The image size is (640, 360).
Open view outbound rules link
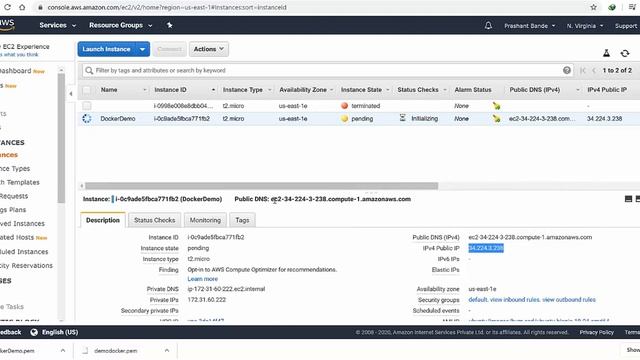(569, 300)
